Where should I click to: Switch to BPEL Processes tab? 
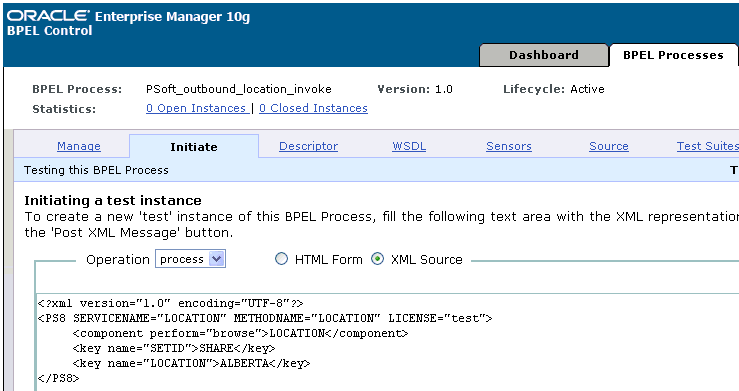point(673,55)
